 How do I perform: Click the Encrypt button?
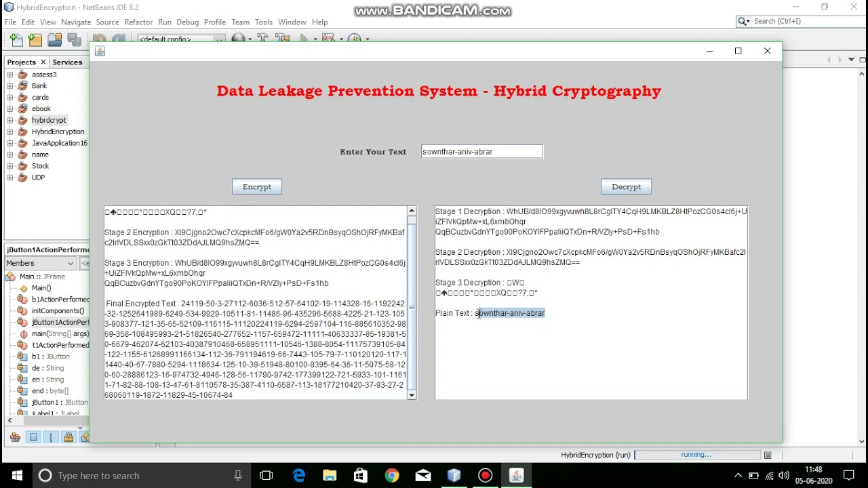tap(257, 187)
